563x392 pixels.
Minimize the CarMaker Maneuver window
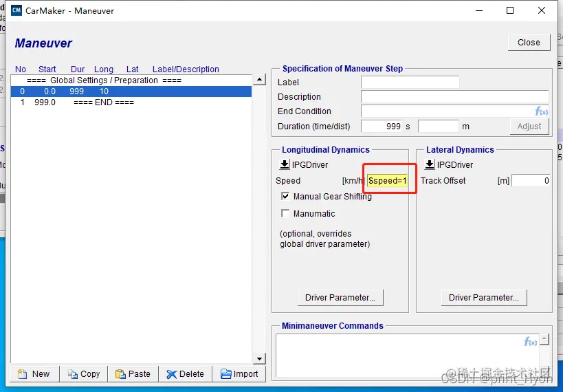coord(479,10)
